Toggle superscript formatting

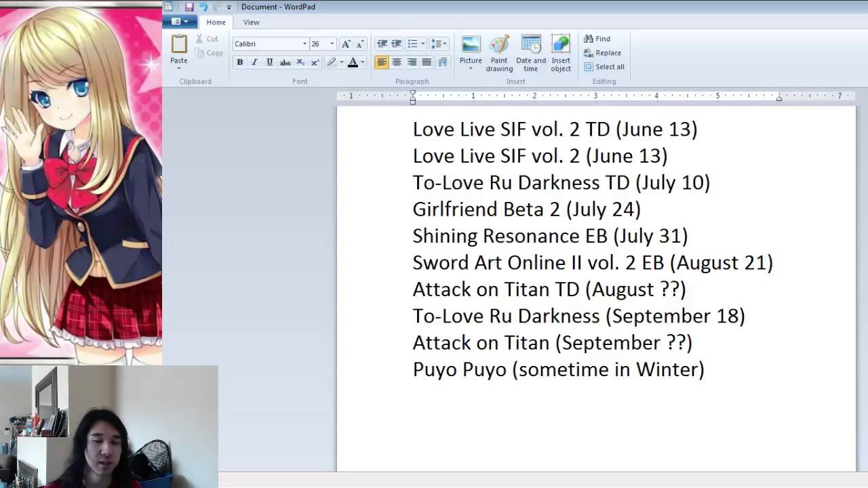(315, 62)
